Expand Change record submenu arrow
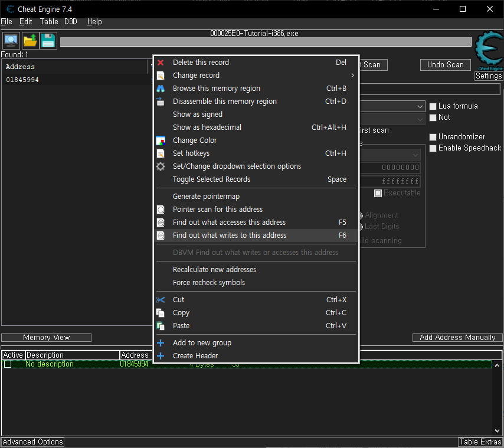The width and height of the screenshot is (504, 448). pos(352,76)
